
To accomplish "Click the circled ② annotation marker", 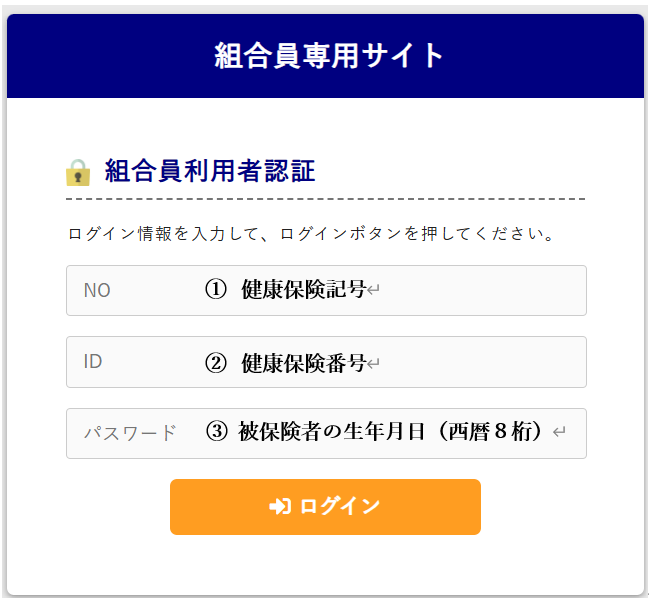I will click(216, 363).
